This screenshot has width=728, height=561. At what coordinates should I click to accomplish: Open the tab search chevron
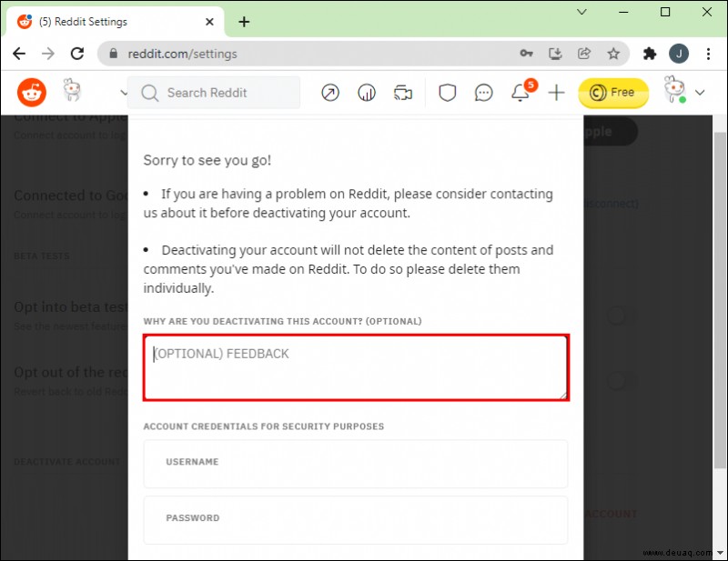pos(581,12)
